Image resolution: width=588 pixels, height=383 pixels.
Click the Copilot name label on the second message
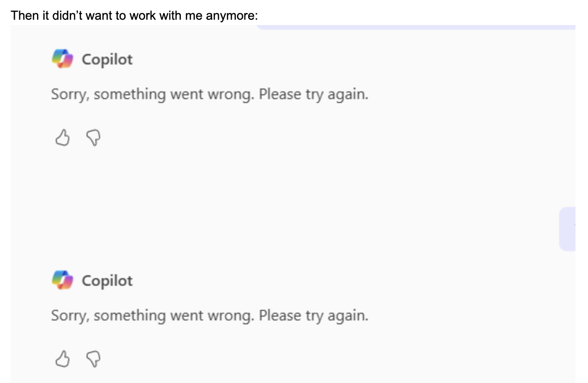point(108,280)
